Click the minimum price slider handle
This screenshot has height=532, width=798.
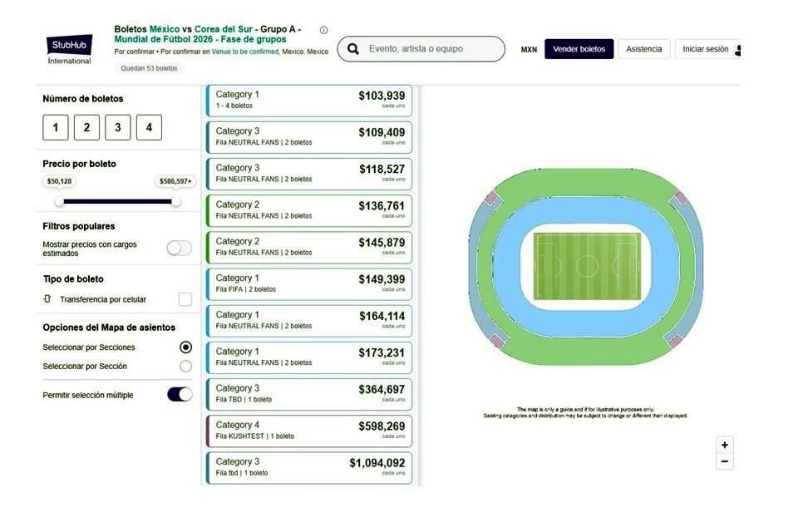(x=59, y=201)
